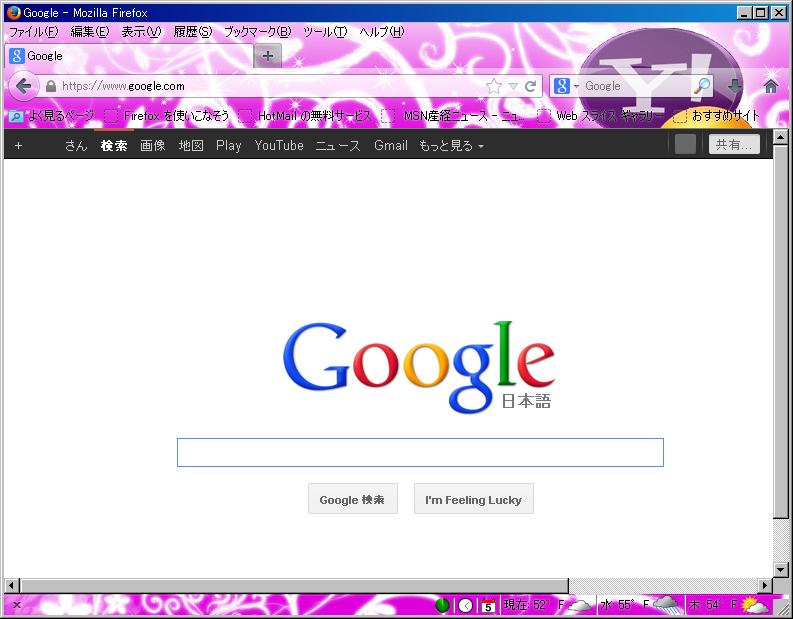This screenshot has width=793, height=619.
Task: Open the Web スライス ギャラリー bookmark
Action: coord(600,116)
